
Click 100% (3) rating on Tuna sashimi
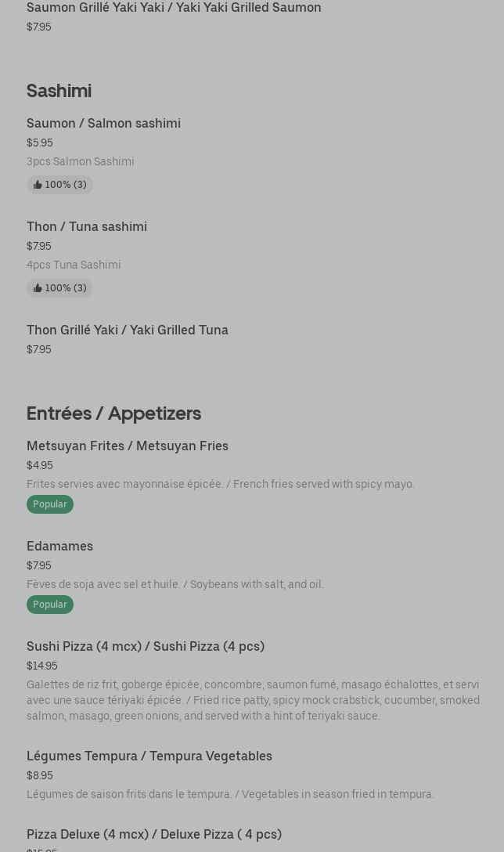tap(66, 288)
